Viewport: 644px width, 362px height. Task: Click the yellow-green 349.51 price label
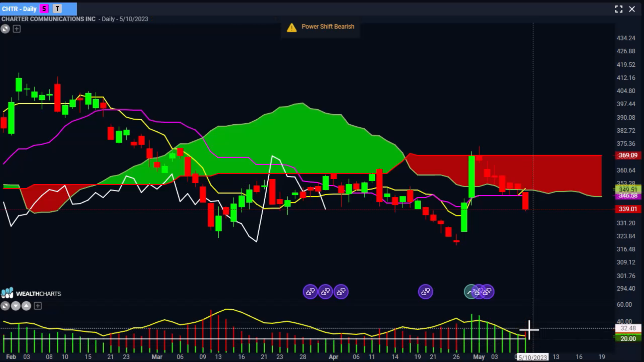pos(628,190)
